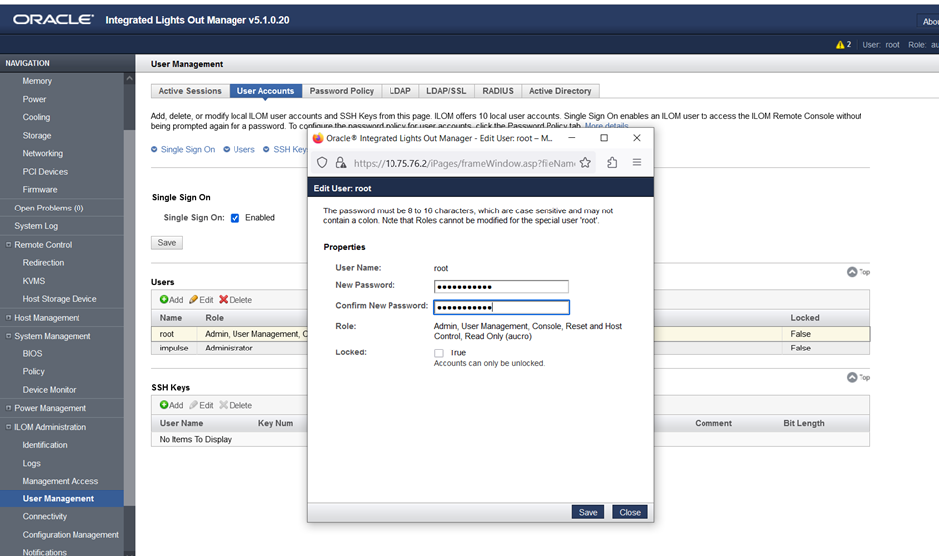
Task: Collapse the Remote Control navigation section
Action: point(9,245)
